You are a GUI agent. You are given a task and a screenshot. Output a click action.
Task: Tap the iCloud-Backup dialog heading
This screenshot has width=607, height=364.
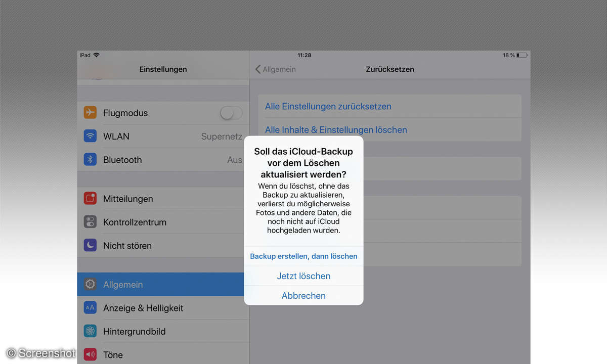click(x=303, y=163)
